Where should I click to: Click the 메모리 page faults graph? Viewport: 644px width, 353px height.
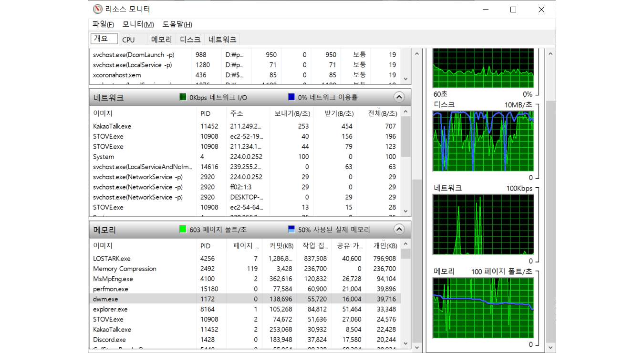tap(483, 308)
